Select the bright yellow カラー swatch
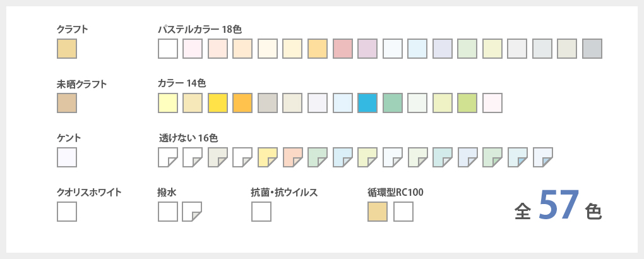This screenshot has height=259, width=644. tap(218, 103)
